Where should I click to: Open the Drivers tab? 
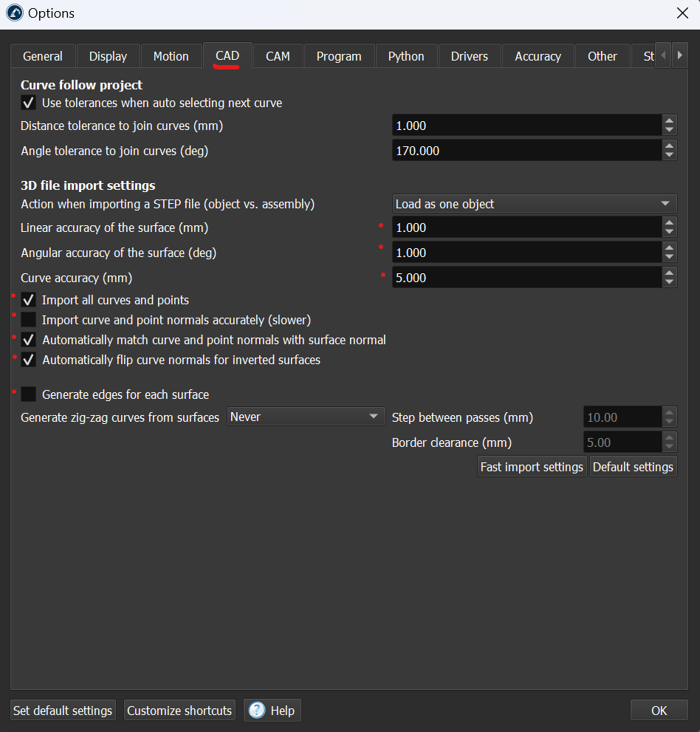click(x=470, y=56)
